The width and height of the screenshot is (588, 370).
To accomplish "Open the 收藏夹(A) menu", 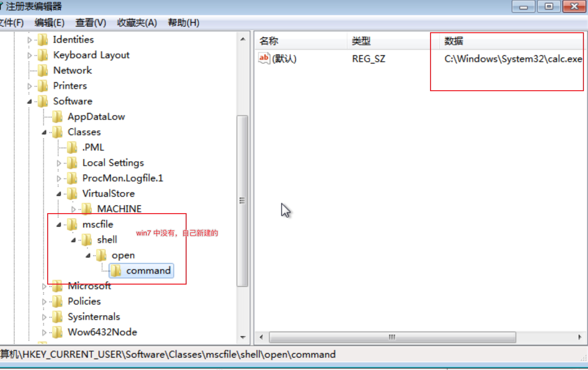I will click(x=137, y=23).
